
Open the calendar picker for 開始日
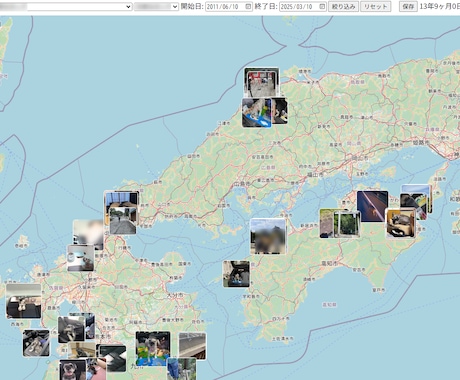[x=248, y=6]
